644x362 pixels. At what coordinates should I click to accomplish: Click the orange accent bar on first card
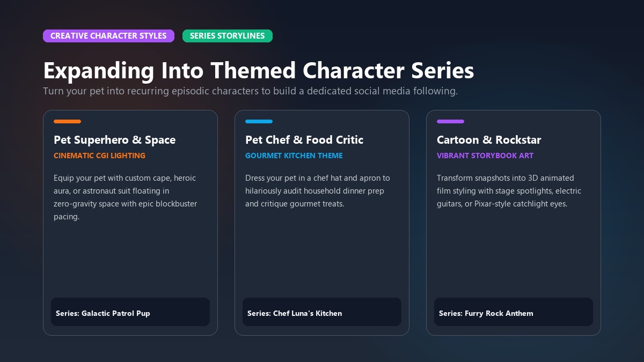click(x=68, y=122)
